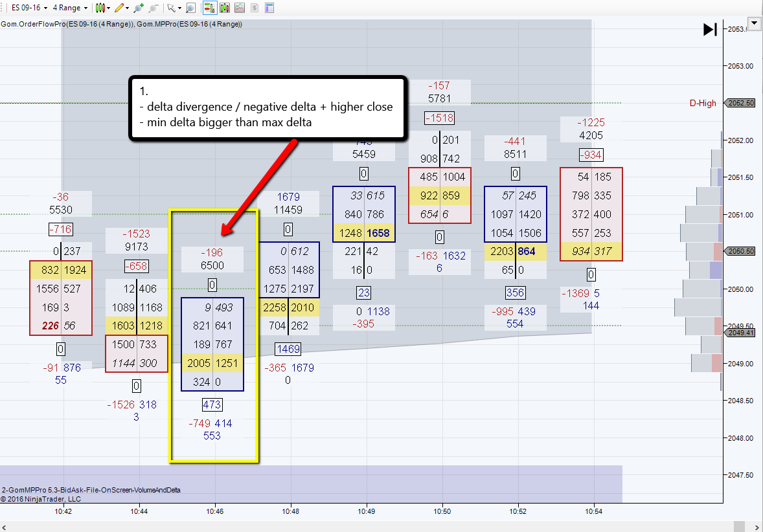Click the zoom frame magnifier icon
Image resolution: width=763 pixels, height=532 pixels.
pos(190,8)
